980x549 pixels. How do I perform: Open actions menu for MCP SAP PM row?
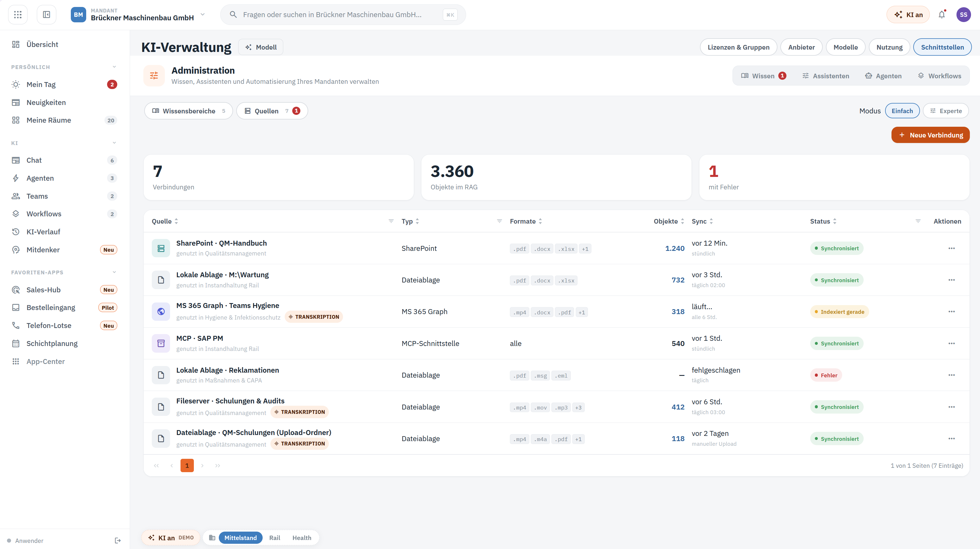952,343
